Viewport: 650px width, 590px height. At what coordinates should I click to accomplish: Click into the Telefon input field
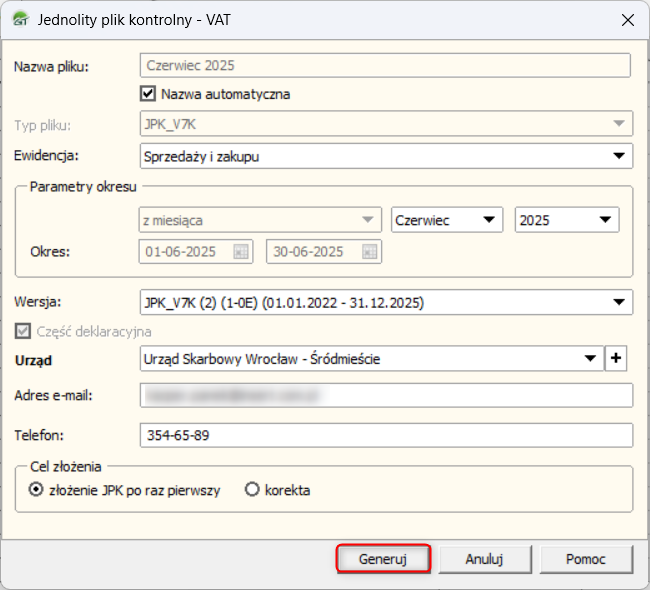coord(386,436)
